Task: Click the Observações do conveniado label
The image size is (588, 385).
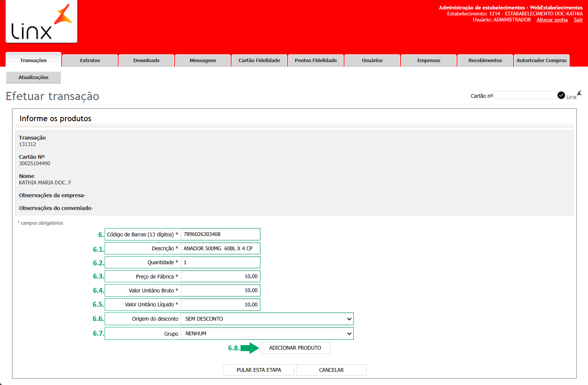Action: [x=55, y=208]
